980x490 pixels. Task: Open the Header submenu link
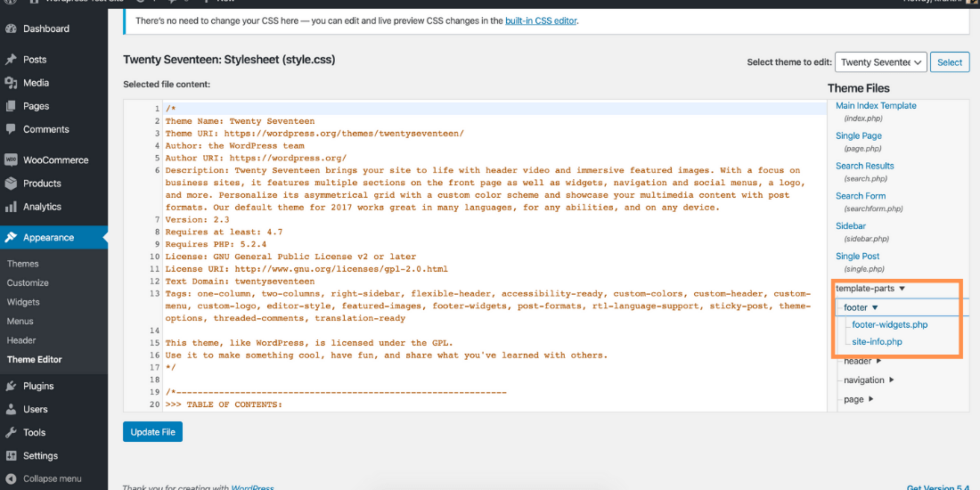21,340
